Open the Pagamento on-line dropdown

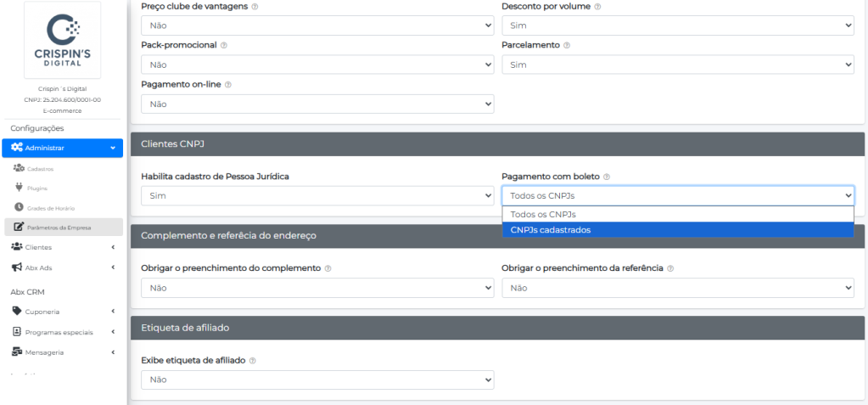[317, 104]
